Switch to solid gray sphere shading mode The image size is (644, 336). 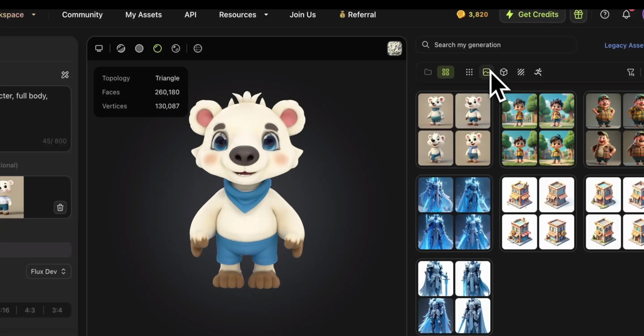tap(139, 48)
